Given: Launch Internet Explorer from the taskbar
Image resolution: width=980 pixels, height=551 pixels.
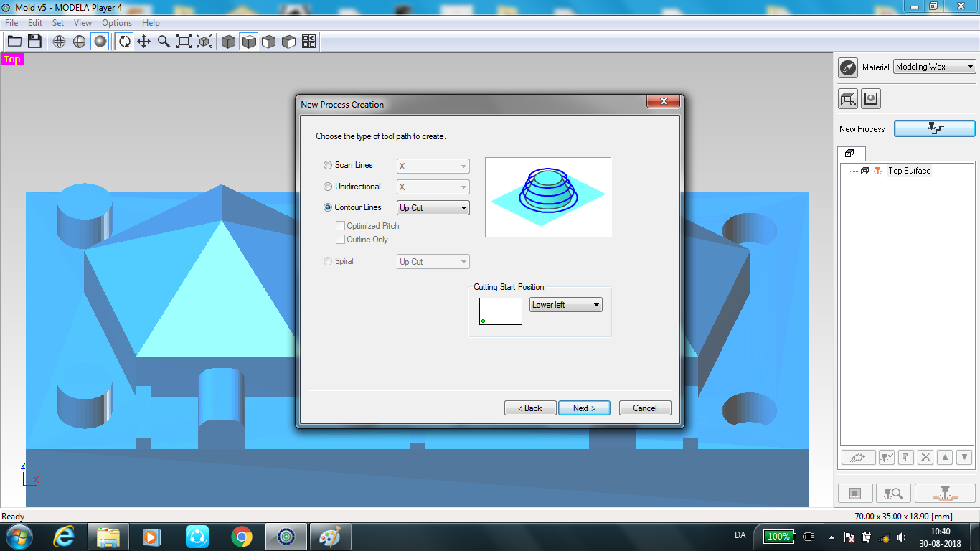Looking at the screenshot, I should 65,537.
